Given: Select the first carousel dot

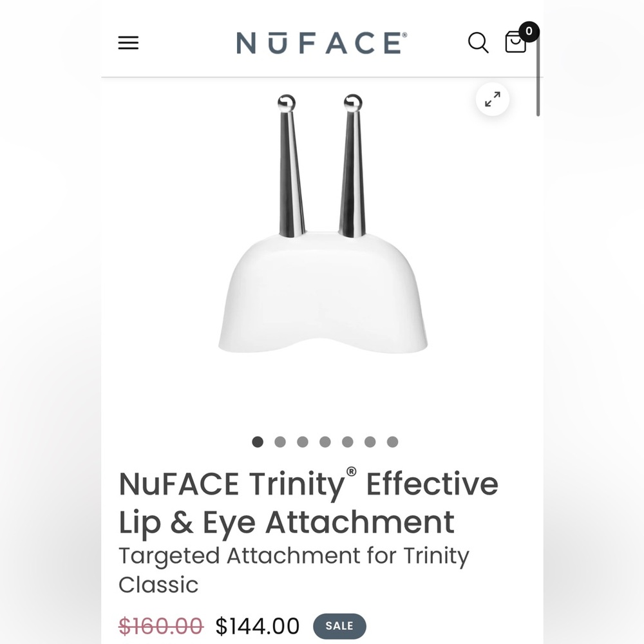Looking at the screenshot, I should click(258, 442).
